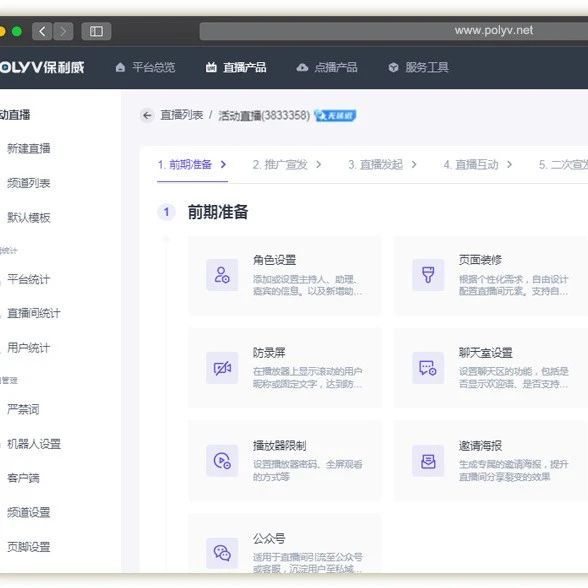Click the step number 1 circle
Viewport: 588px width, 588px height.
tap(166, 212)
